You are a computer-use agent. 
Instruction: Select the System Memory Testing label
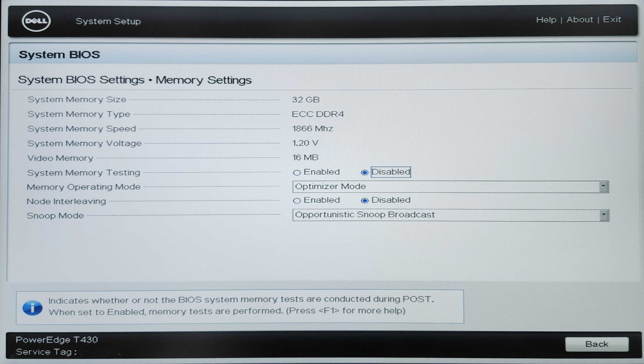pyautogui.click(x=84, y=173)
